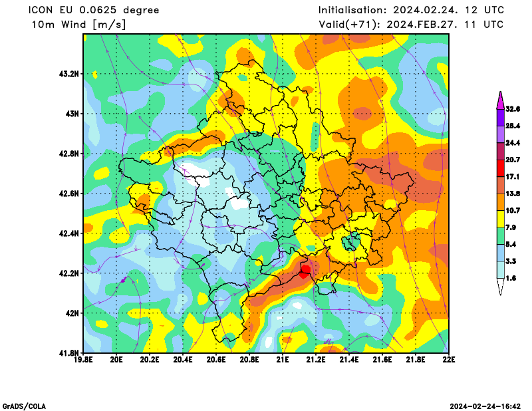Click the 42.8N latitude label
This screenshot has width=532, height=411.
pos(69,154)
